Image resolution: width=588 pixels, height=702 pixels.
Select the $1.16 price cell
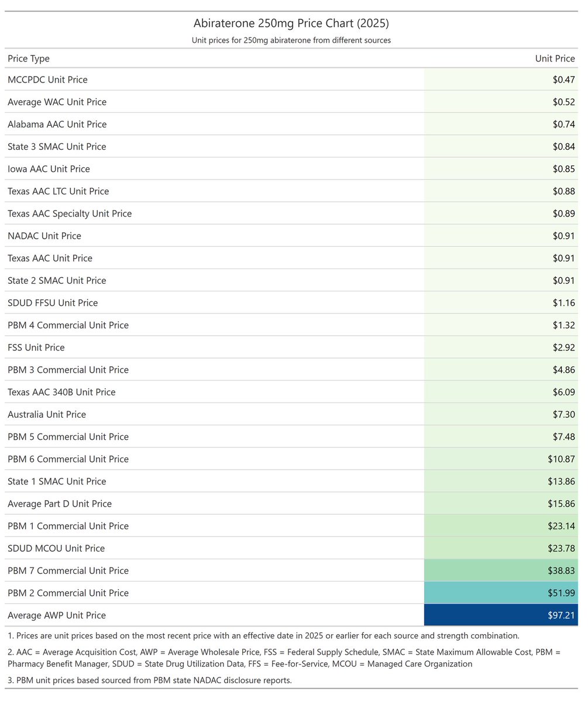click(501, 303)
